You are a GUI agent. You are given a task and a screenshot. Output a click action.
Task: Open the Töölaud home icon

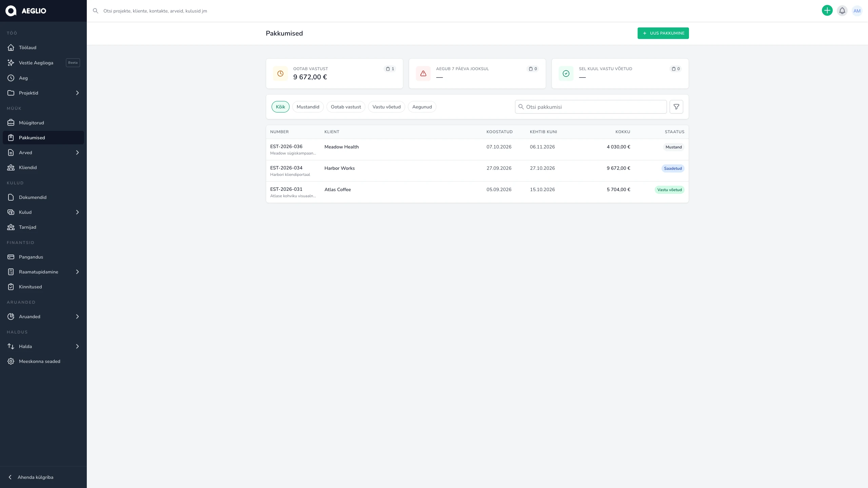coord(11,47)
